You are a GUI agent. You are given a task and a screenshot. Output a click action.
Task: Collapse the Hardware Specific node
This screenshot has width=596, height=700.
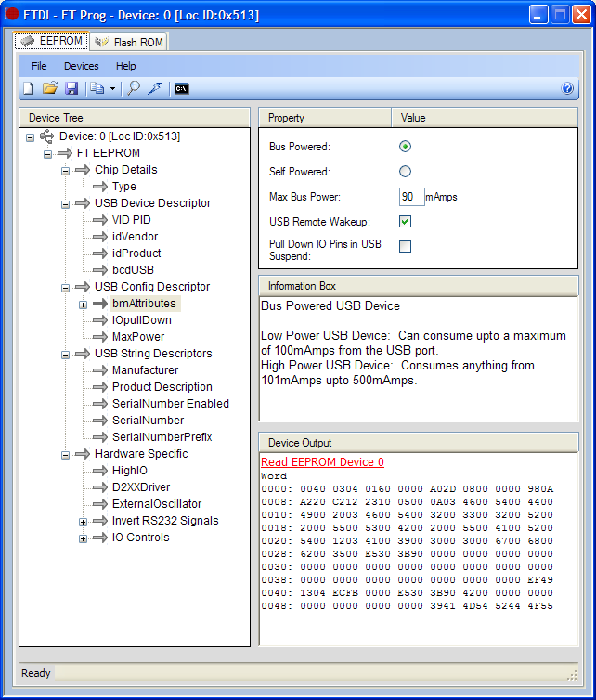[x=65, y=455]
